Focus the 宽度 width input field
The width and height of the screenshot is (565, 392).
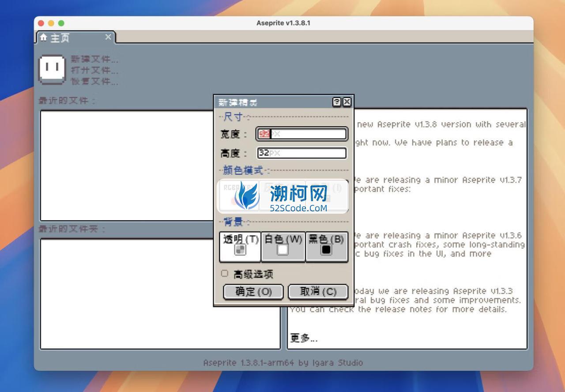point(302,134)
